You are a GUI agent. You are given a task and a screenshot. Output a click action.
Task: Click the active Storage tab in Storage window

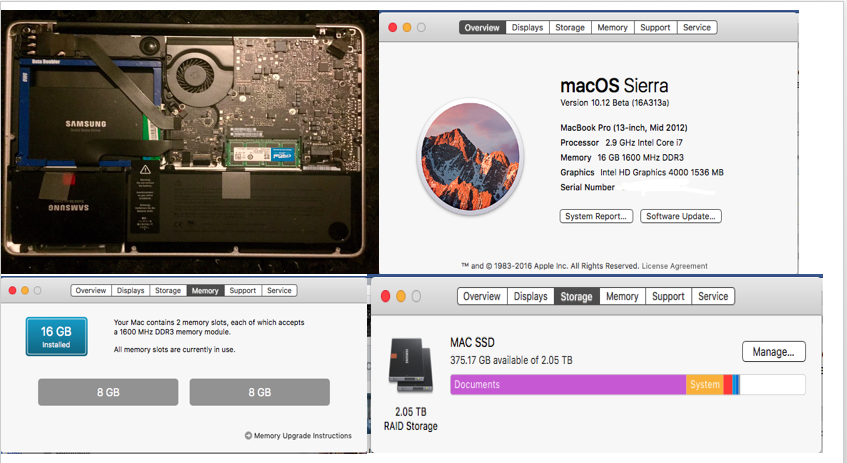tap(576, 296)
